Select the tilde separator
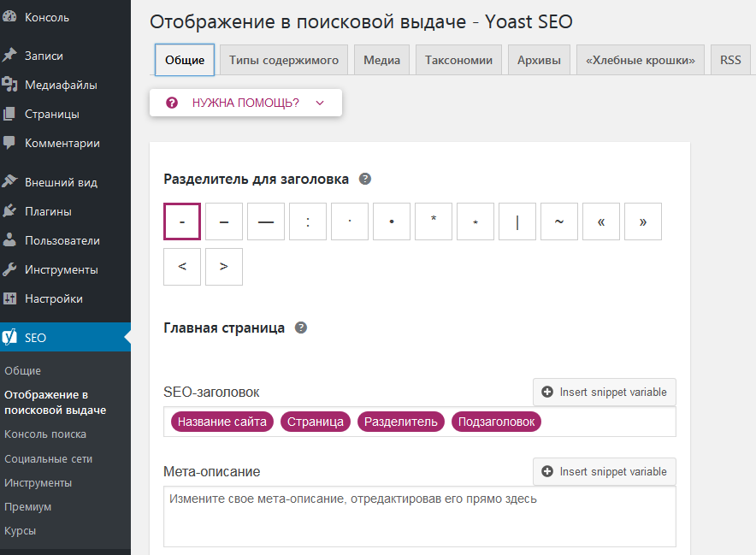Image resolution: width=756 pixels, height=555 pixels. (x=559, y=221)
